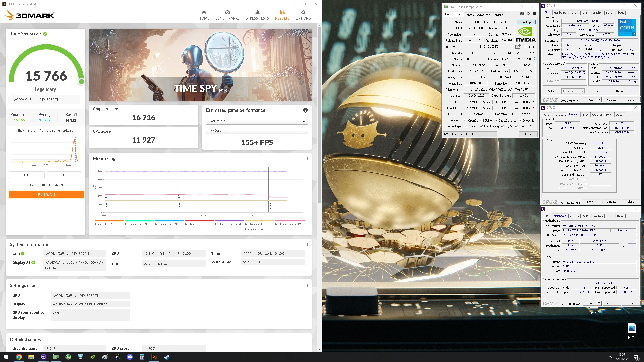Open Bench tab in top CPU-Z window
Viewport: 644px width, 362px height.
click(609, 13)
